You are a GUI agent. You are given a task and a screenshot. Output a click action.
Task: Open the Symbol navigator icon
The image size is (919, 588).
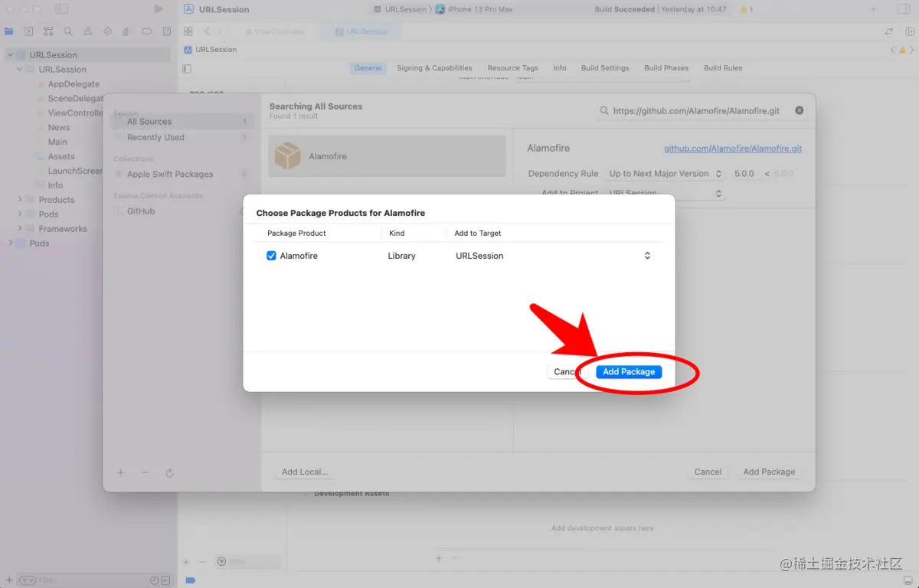[48, 31]
